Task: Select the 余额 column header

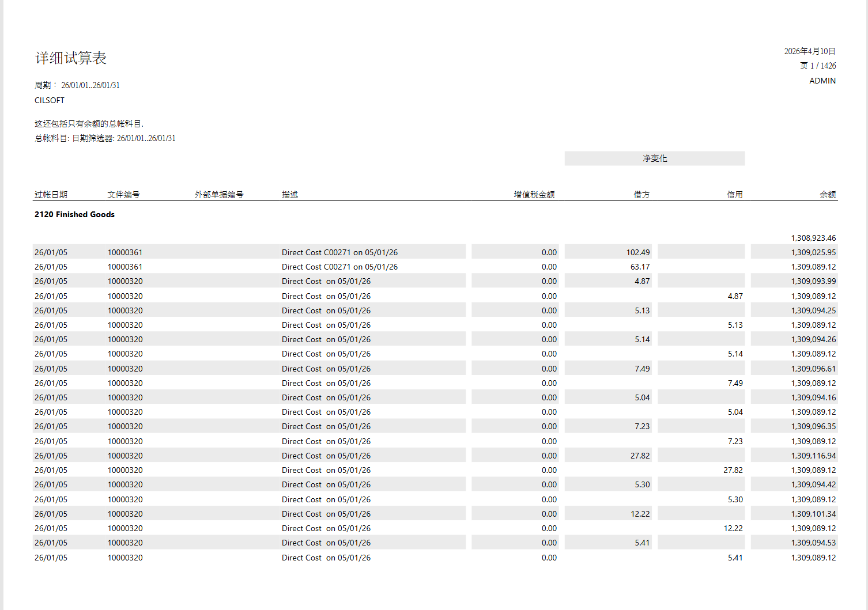Action: 828,195
